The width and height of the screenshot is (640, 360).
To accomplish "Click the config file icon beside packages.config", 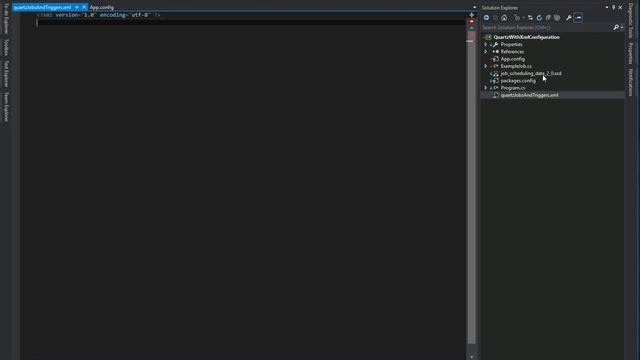I will click(495, 81).
